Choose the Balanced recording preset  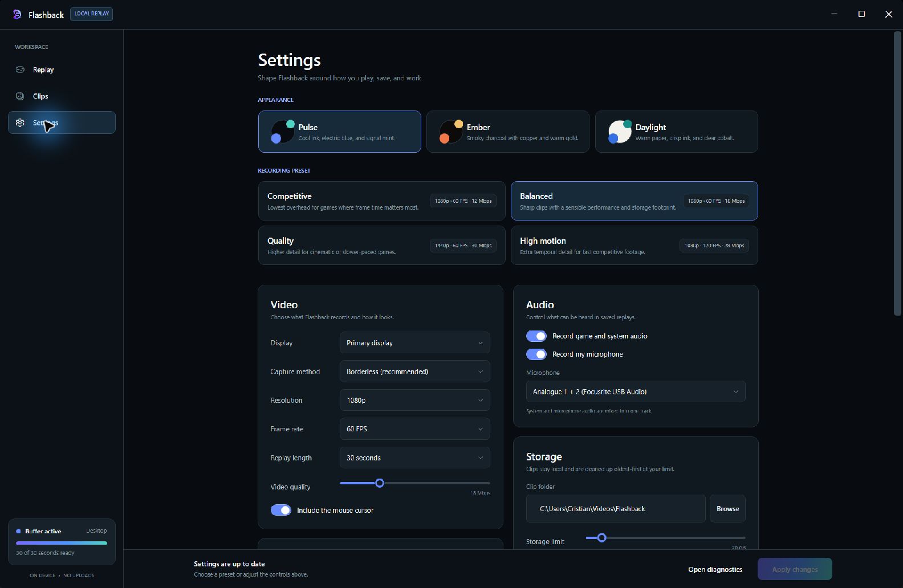(x=634, y=201)
